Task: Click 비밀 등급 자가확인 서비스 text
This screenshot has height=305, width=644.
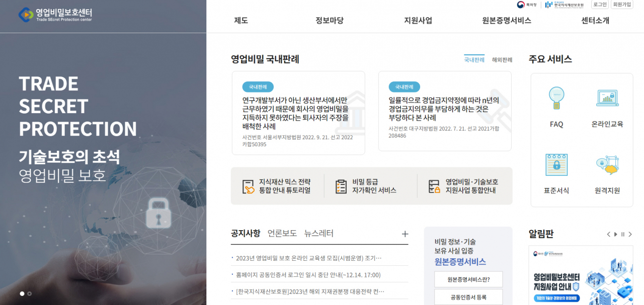Action: click(374, 186)
